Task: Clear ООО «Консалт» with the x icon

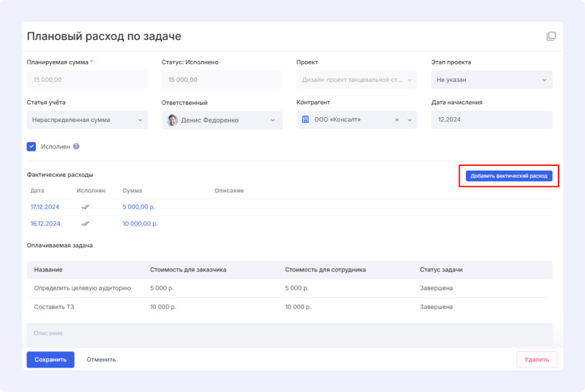Action: click(397, 120)
